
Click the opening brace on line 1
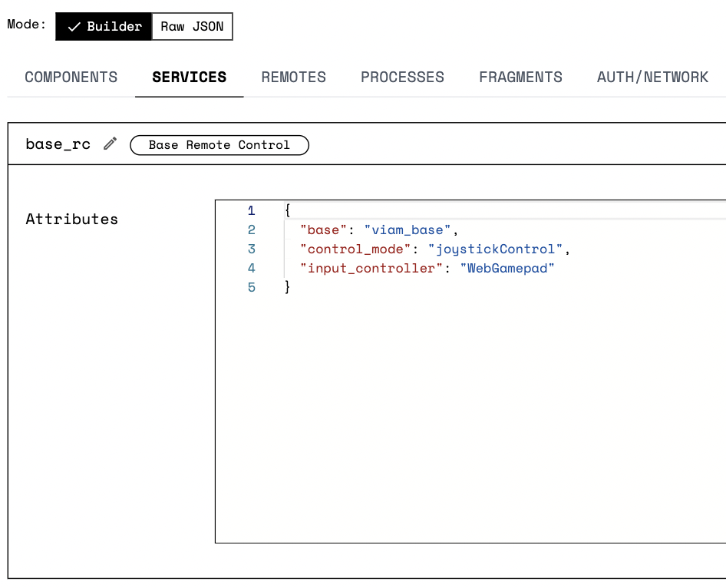click(288, 210)
